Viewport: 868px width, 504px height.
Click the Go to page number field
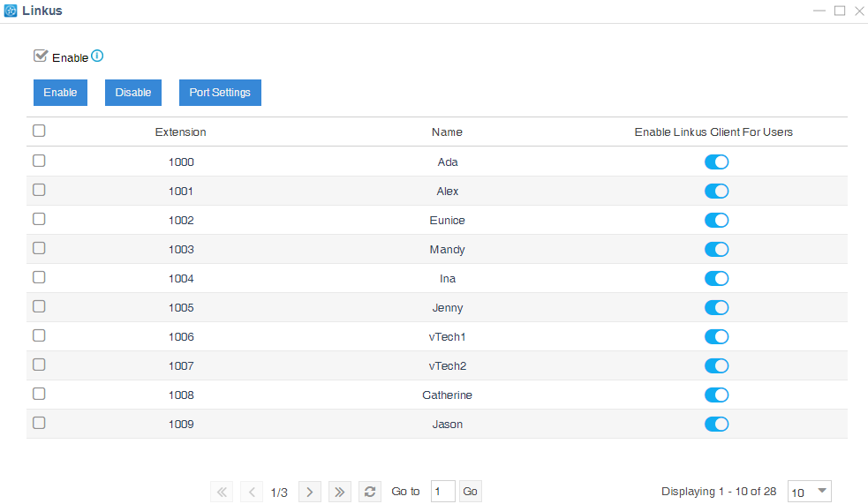[442, 492]
